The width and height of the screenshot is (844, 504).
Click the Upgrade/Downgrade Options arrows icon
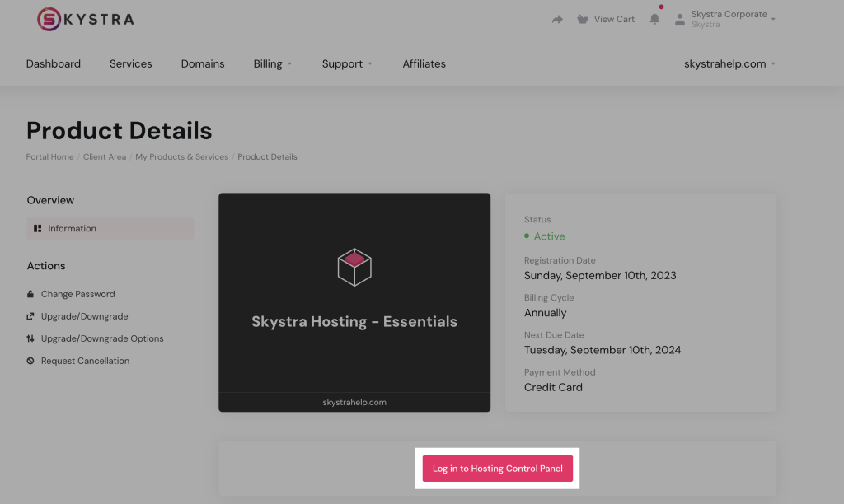click(x=30, y=338)
